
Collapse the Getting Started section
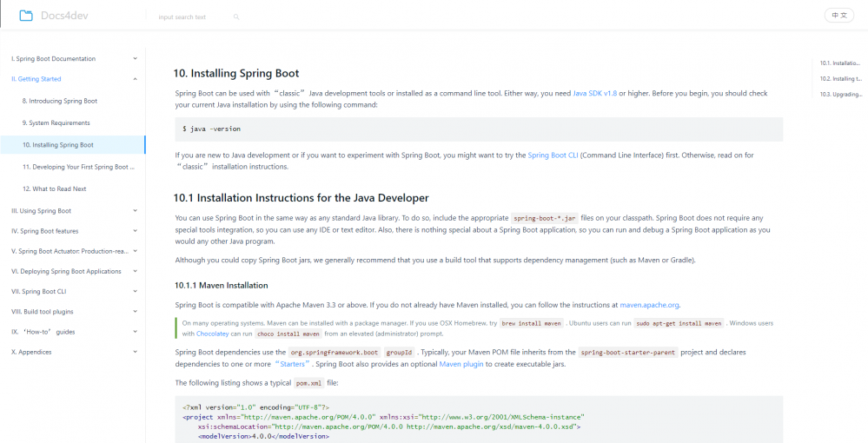(135, 79)
